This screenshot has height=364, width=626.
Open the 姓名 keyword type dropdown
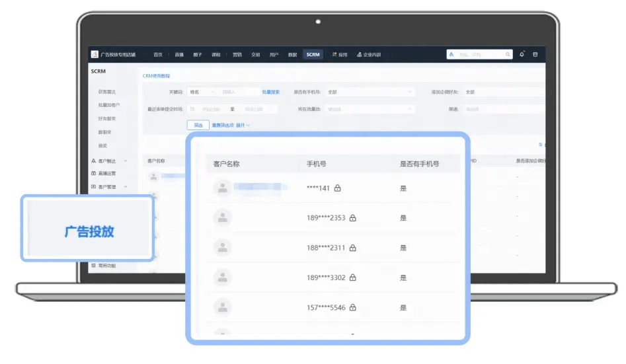[x=202, y=92]
